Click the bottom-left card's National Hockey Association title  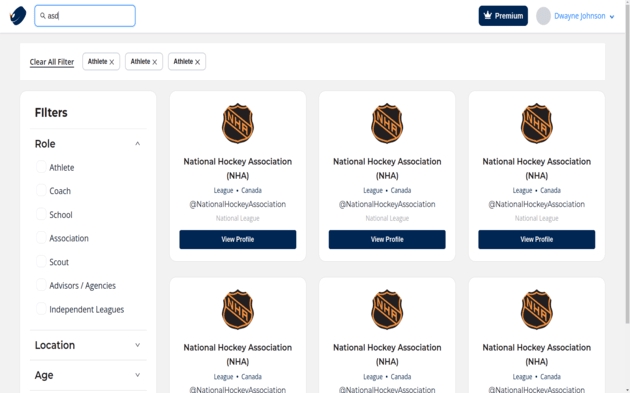237,354
